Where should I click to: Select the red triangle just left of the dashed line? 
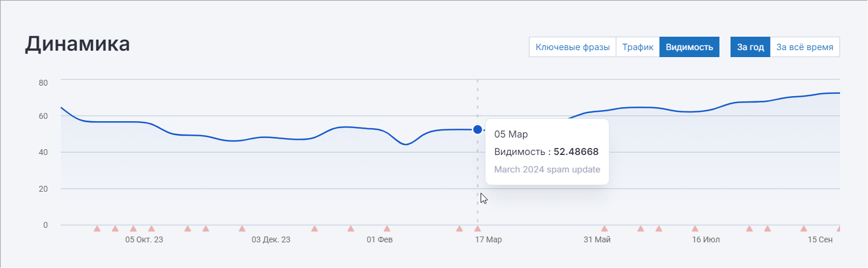point(459,229)
